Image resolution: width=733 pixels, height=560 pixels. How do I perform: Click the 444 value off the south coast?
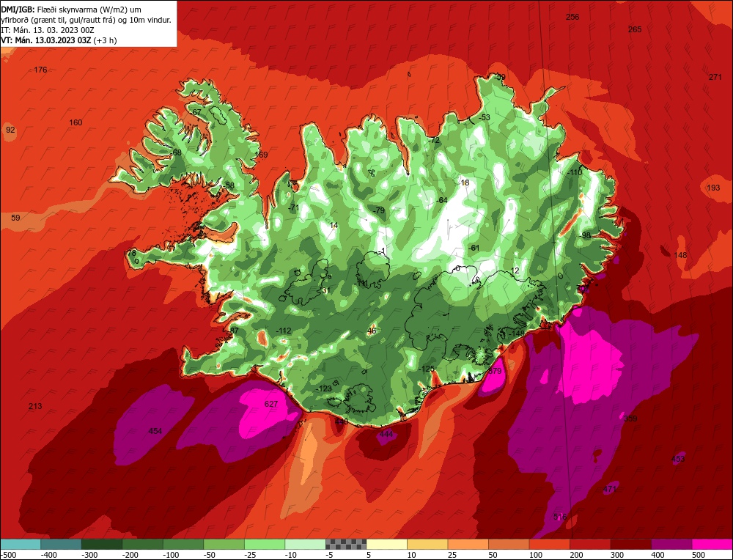pyautogui.click(x=386, y=434)
